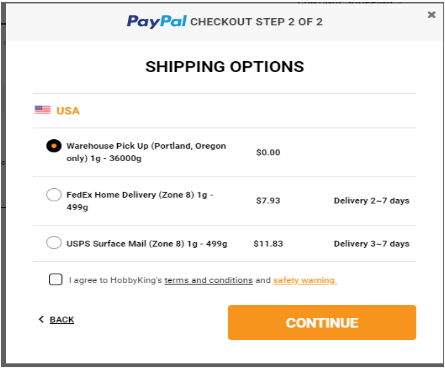Image resolution: width=445 pixels, height=368 pixels.
Task: Click the orange CONTINUE button
Action: (322, 323)
